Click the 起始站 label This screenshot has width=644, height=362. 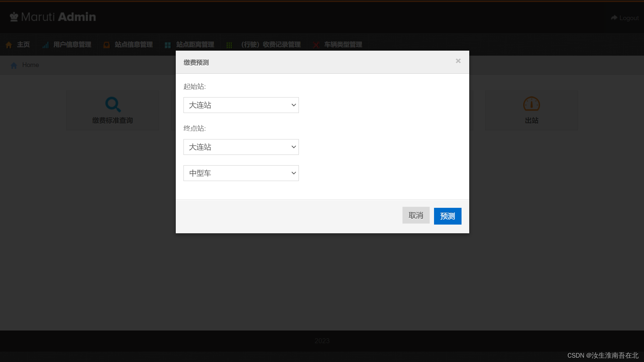click(195, 86)
